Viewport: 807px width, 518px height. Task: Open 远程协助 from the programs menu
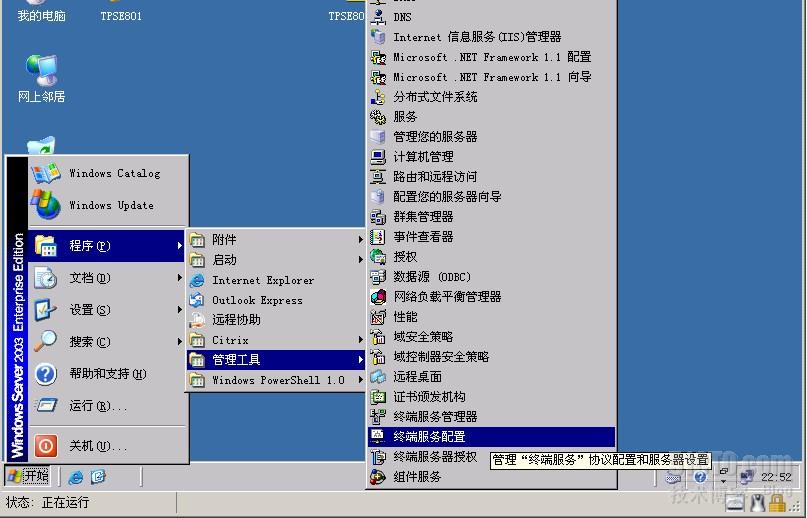276,320
